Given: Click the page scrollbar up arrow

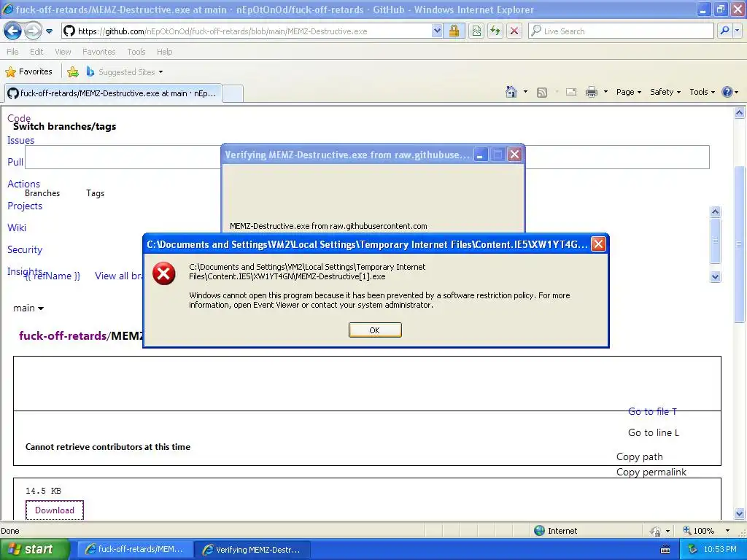Looking at the screenshot, I should point(740,113).
